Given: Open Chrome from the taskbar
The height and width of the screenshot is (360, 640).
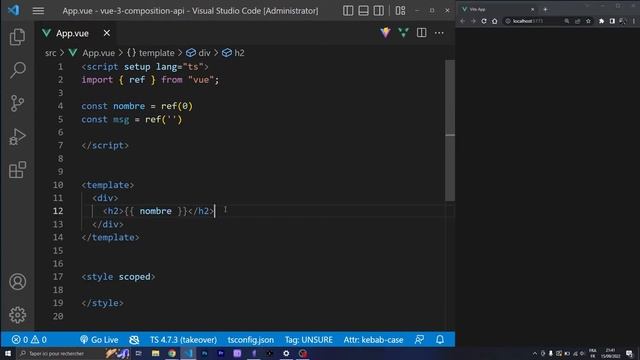Looking at the screenshot, I should (172, 353).
